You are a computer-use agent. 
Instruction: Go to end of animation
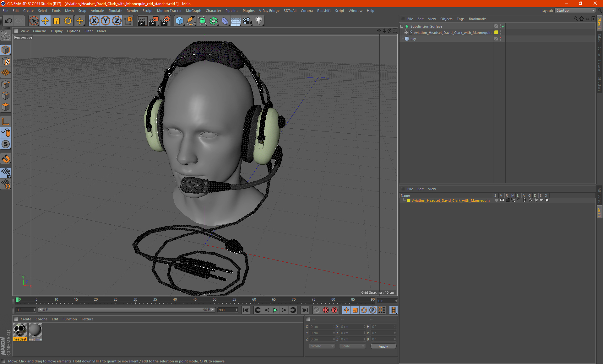(305, 310)
